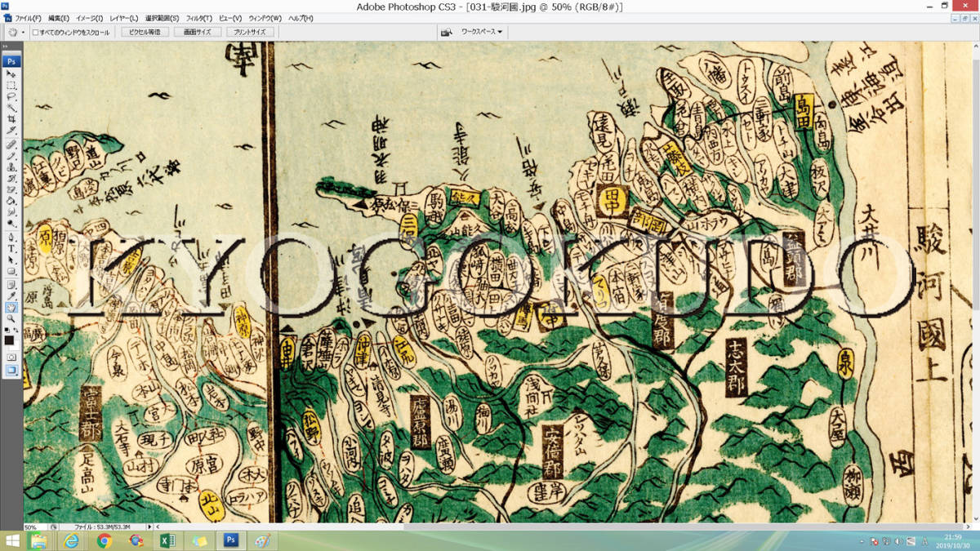Select the Notes tool
The height and width of the screenshot is (551, 980).
point(11,284)
